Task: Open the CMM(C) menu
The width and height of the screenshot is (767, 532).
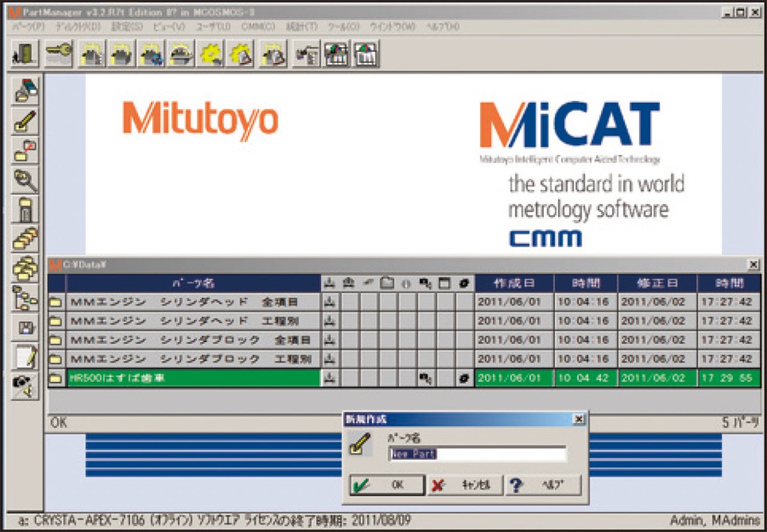Action: [258, 27]
